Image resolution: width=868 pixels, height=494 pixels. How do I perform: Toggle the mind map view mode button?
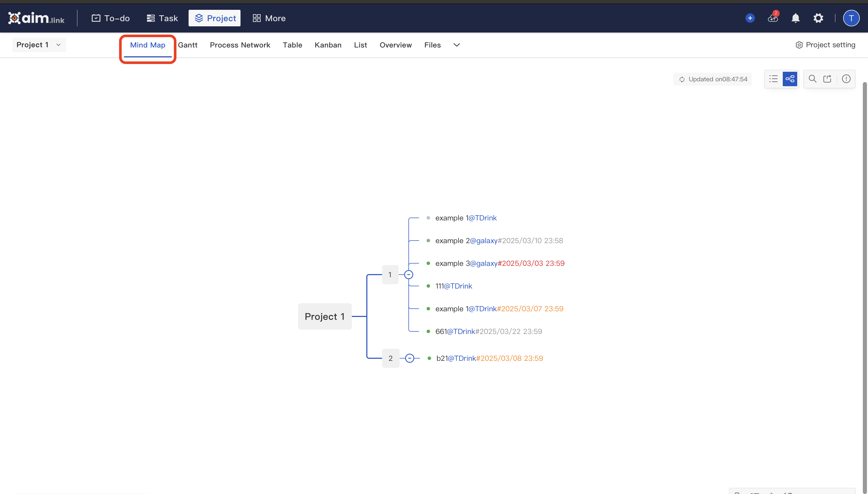tap(790, 79)
